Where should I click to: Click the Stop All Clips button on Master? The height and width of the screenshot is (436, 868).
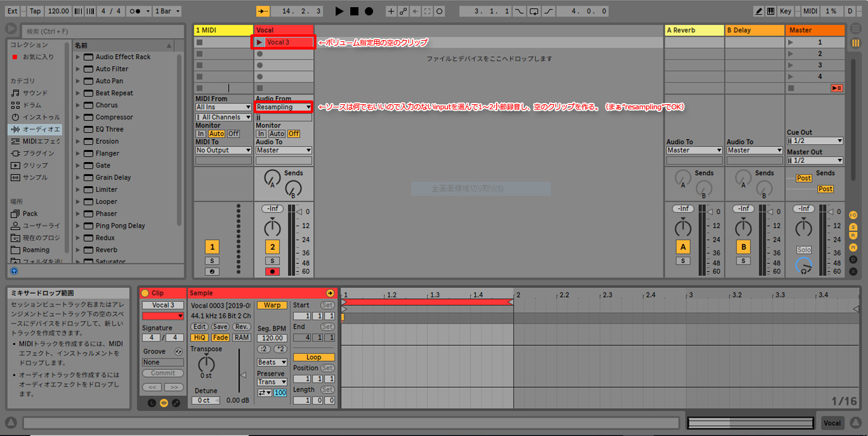(836, 88)
